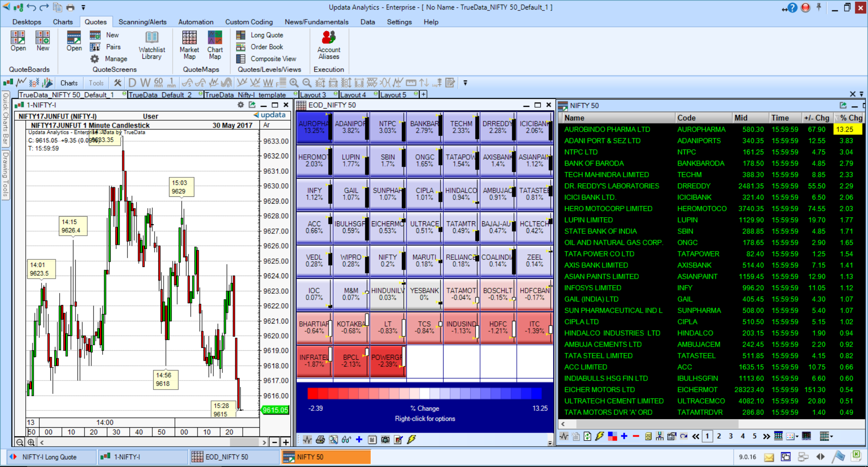Open the Order Book
868x467 pixels.
260,47
